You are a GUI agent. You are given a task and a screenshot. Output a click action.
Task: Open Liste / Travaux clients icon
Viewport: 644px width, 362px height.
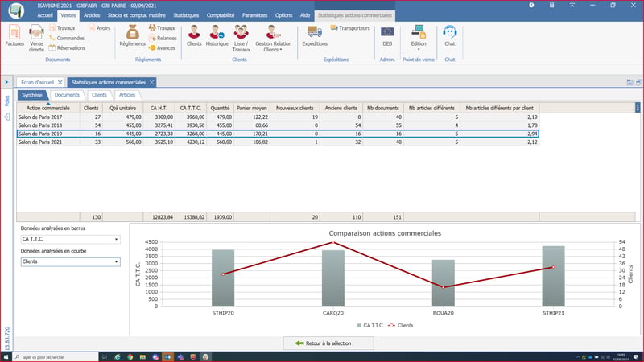click(x=241, y=38)
